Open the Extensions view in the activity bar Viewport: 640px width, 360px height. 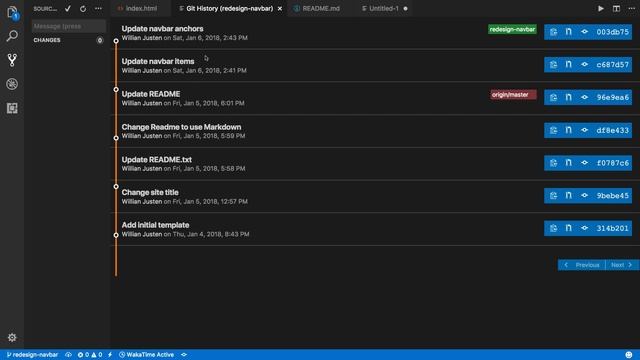pyautogui.click(x=12, y=108)
